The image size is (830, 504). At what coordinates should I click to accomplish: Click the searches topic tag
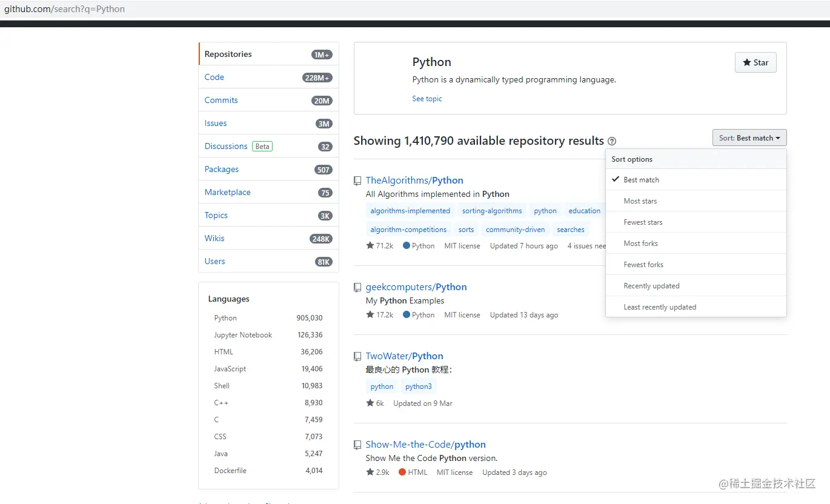coord(571,230)
